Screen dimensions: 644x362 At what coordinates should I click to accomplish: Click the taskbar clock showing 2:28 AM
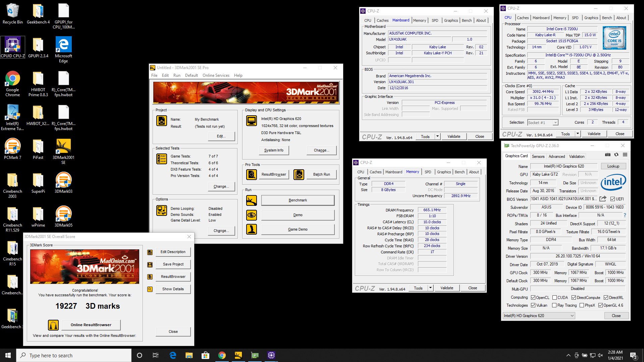[x=615, y=355]
